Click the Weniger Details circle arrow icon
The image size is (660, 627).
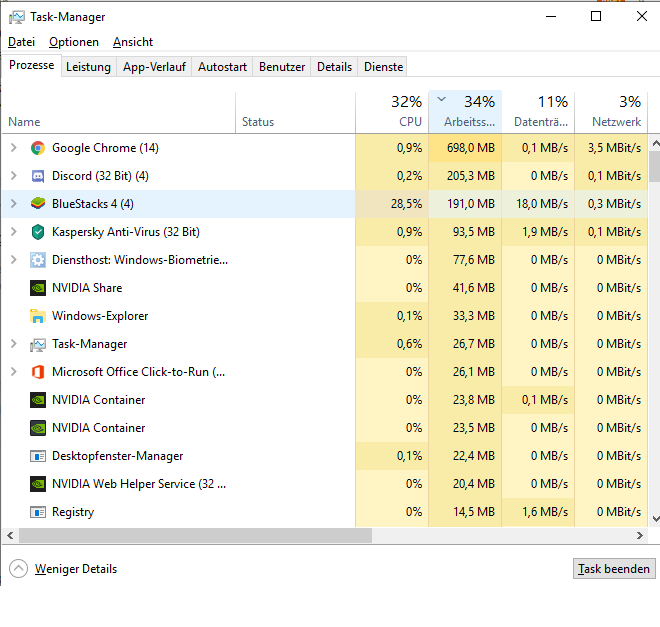19,569
